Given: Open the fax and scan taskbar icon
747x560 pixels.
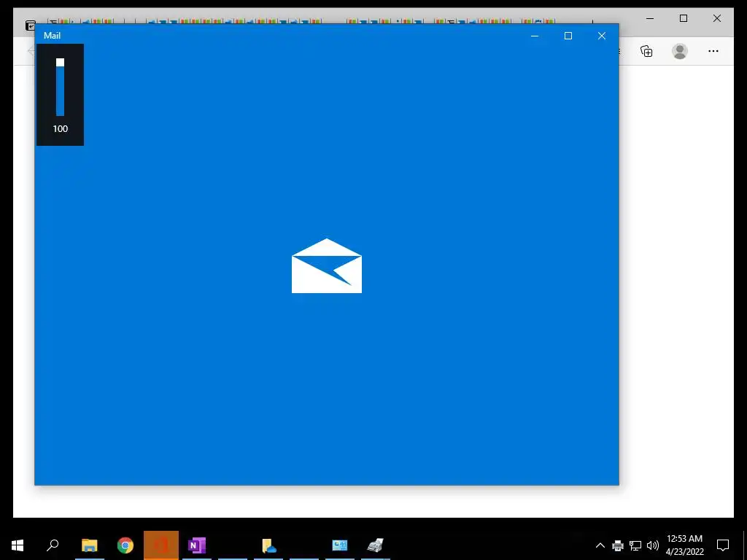Looking at the screenshot, I should click(376, 545).
